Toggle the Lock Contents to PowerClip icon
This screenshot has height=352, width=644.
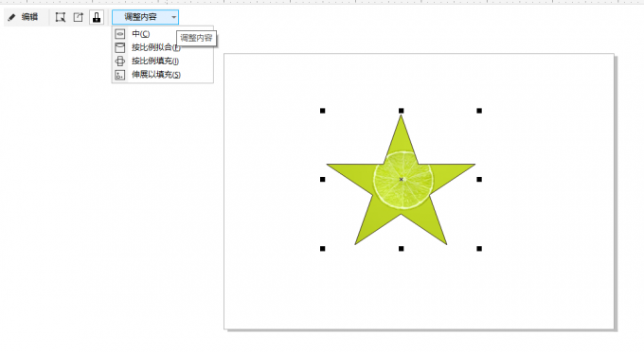(x=97, y=17)
